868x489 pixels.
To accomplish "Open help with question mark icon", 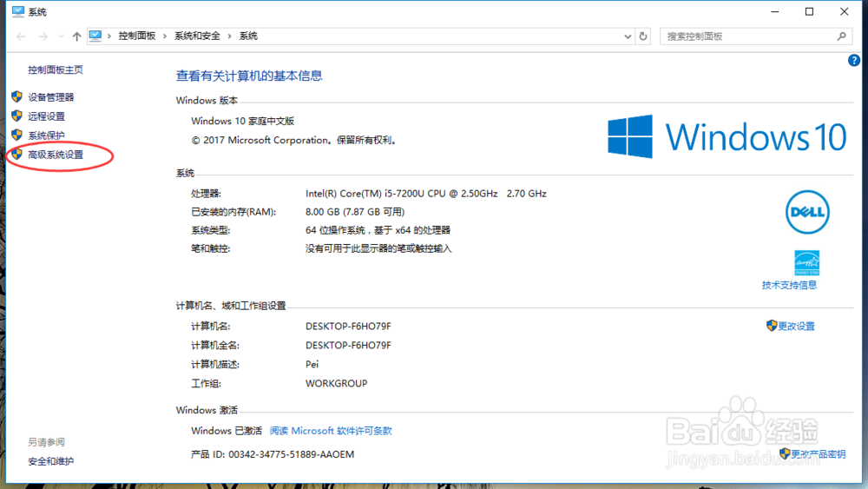I will (x=853, y=60).
